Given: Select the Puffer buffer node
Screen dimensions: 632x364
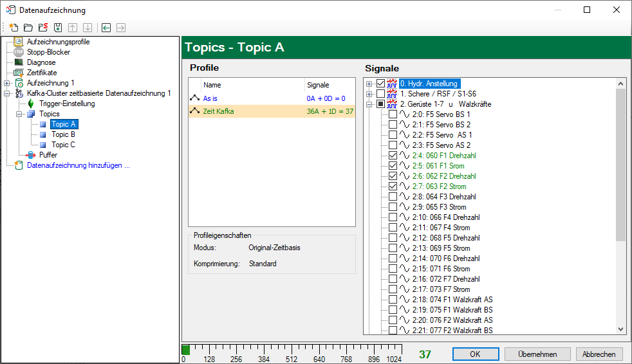Looking at the screenshot, I should 48,155.
